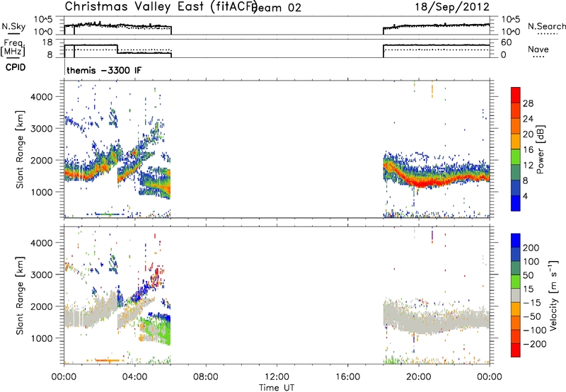Viewport: 566px width, 392px height.
Task: Pick the red top segment of power colorbar
Action: pos(516,95)
